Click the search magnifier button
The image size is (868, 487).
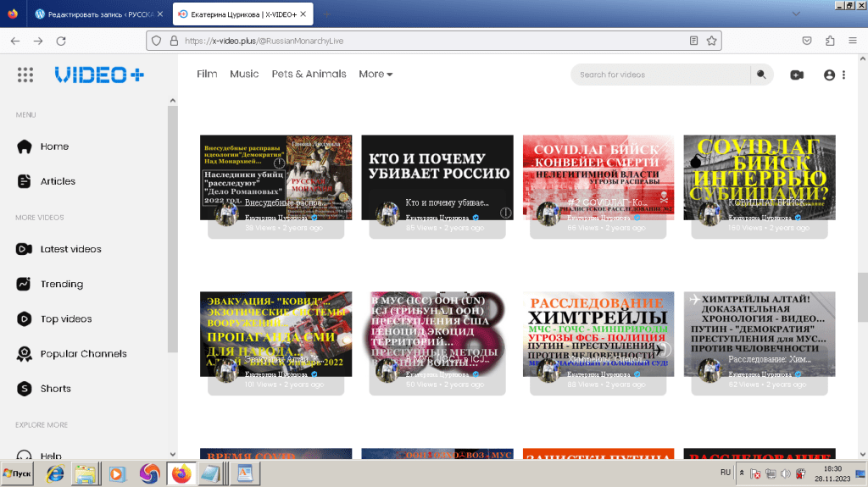tap(762, 75)
